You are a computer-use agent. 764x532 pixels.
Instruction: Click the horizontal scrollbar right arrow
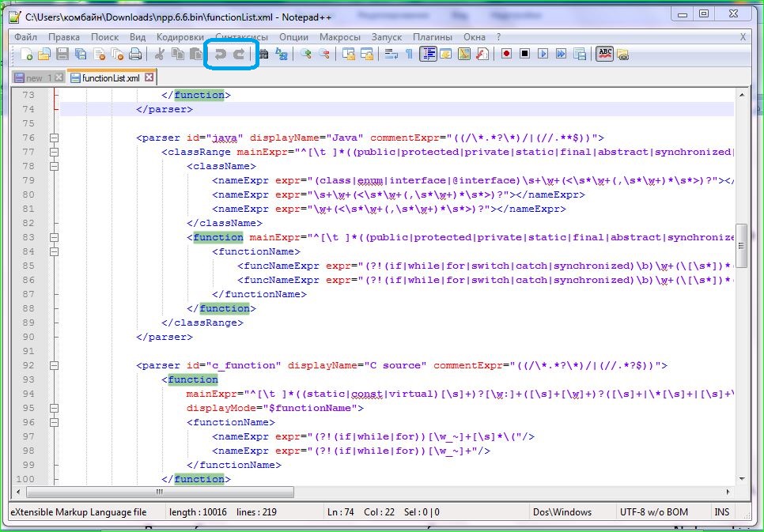click(728, 492)
